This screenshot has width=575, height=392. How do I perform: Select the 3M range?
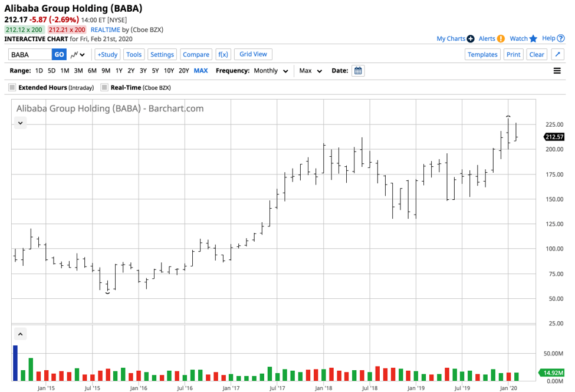tap(78, 71)
